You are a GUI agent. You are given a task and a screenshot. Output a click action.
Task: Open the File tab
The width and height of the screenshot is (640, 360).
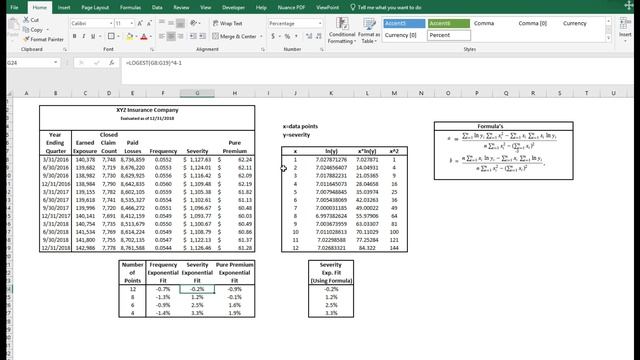tap(14, 7)
